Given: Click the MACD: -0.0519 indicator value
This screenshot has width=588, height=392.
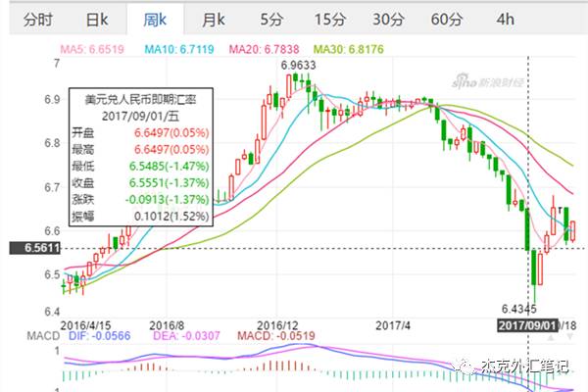Looking at the screenshot, I should click(x=276, y=336).
